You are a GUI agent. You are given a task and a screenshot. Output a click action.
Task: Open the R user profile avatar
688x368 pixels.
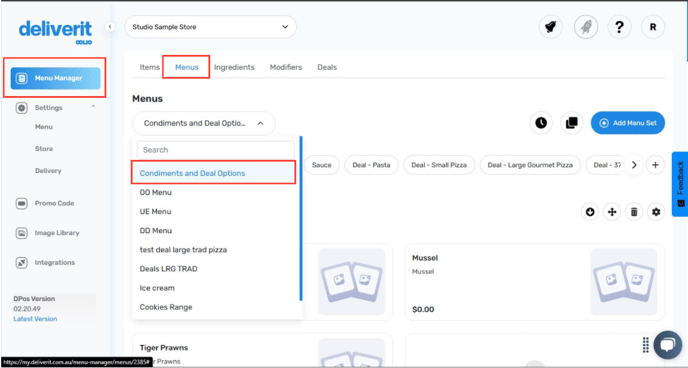pos(653,27)
